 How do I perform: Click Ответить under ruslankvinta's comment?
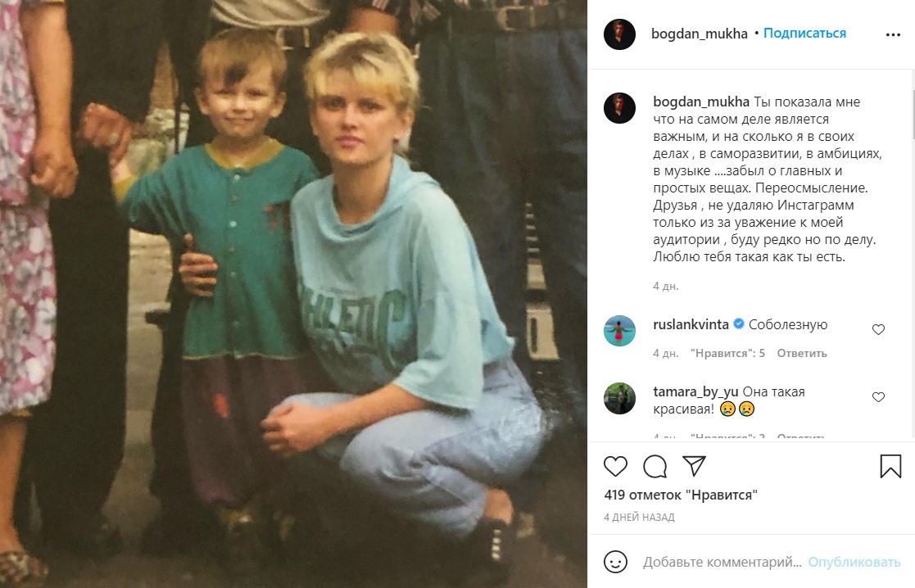[802, 354]
